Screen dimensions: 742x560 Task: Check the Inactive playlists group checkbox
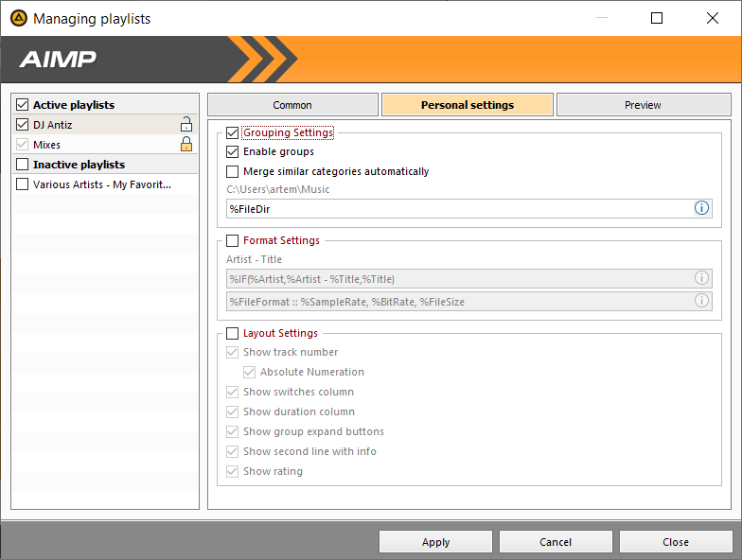click(x=23, y=165)
